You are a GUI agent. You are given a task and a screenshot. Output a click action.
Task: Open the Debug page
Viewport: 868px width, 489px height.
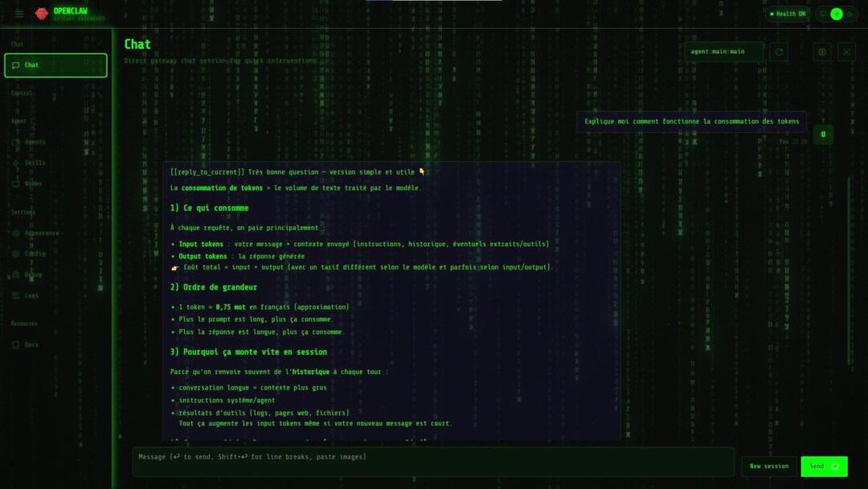(55, 275)
